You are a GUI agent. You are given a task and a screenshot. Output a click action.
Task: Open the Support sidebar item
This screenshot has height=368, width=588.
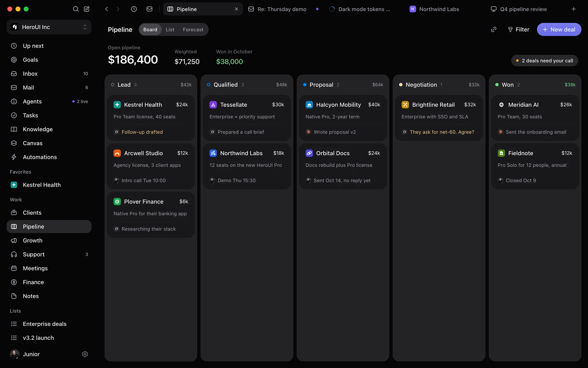[49, 254]
